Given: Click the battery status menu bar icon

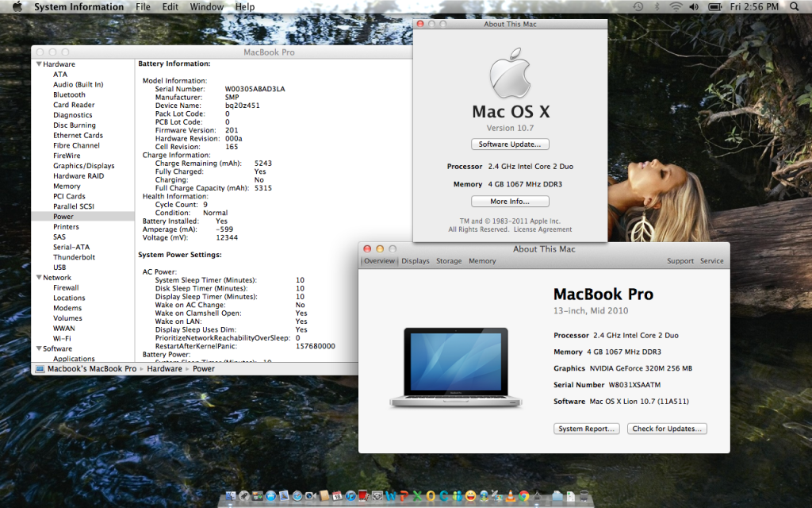Looking at the screenshot, I should click(714, 6).
